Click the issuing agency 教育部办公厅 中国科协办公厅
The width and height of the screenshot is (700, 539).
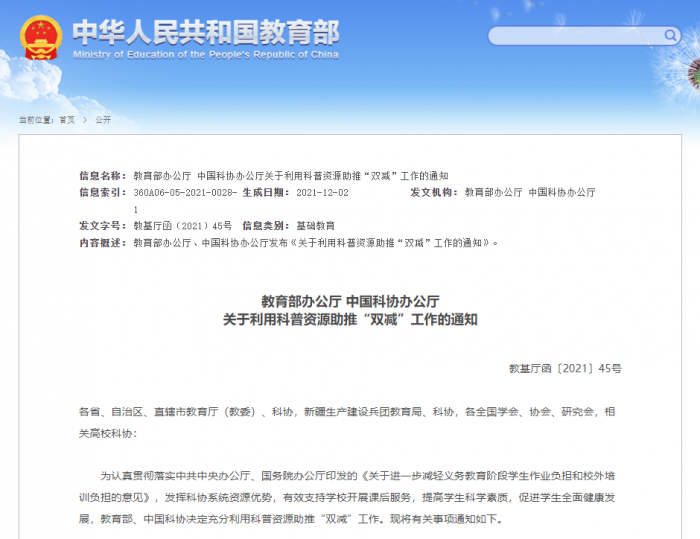pos(530,192)
